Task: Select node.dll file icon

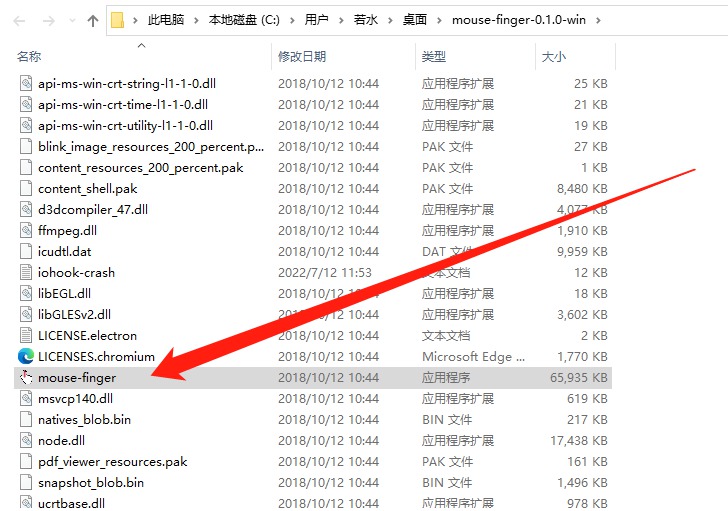Action: click(x=26, y=440)
